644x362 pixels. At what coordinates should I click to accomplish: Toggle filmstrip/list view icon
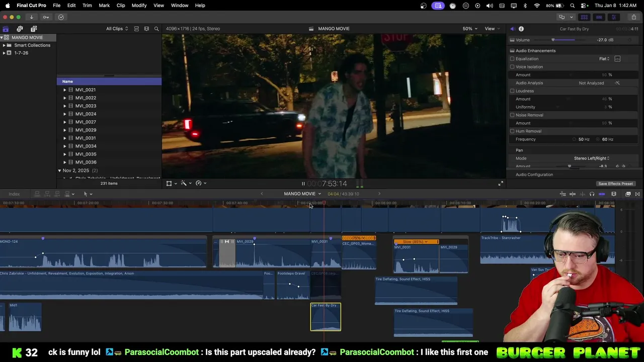pos(146,29)
